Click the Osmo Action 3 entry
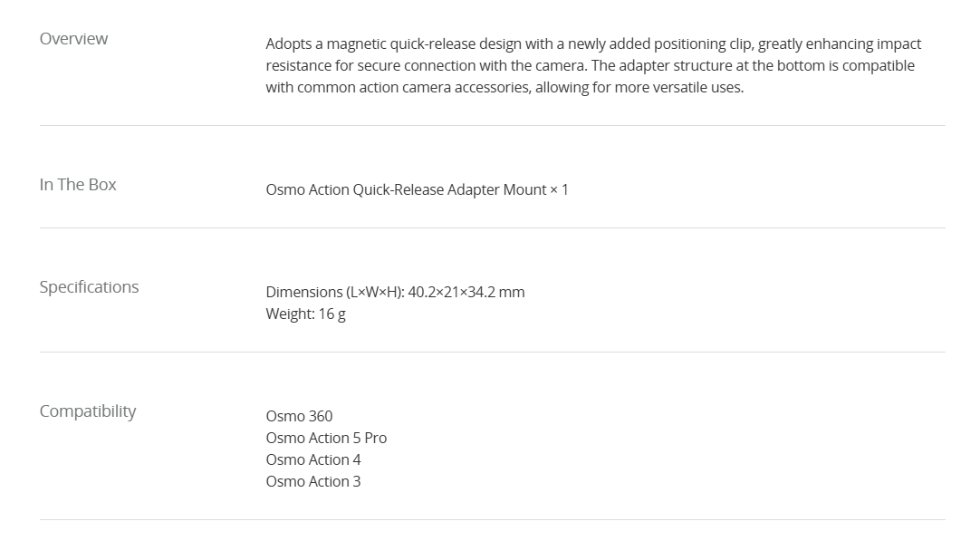This screenshot has width=980, height=541. point(313,482)
